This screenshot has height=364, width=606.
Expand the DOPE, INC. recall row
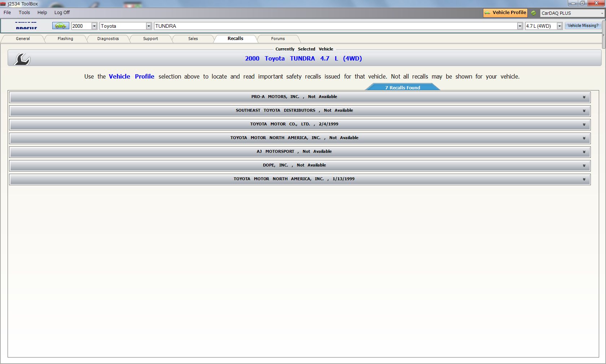click(x=300, y=165)
